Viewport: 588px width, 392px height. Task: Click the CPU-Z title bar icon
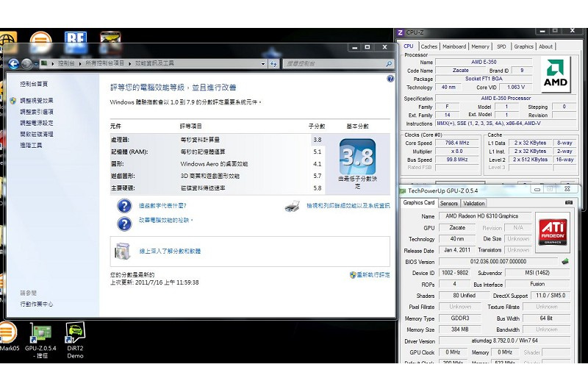(x=401, y=32)
